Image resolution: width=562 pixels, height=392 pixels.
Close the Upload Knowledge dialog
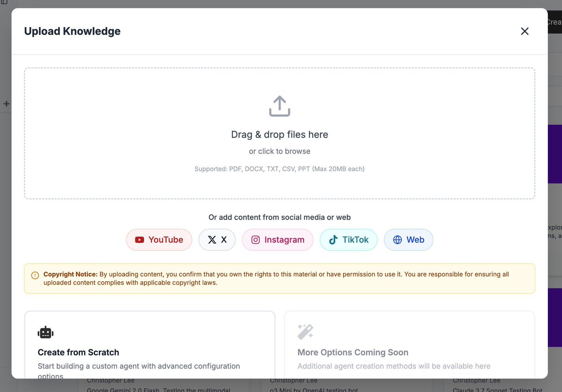525,31
